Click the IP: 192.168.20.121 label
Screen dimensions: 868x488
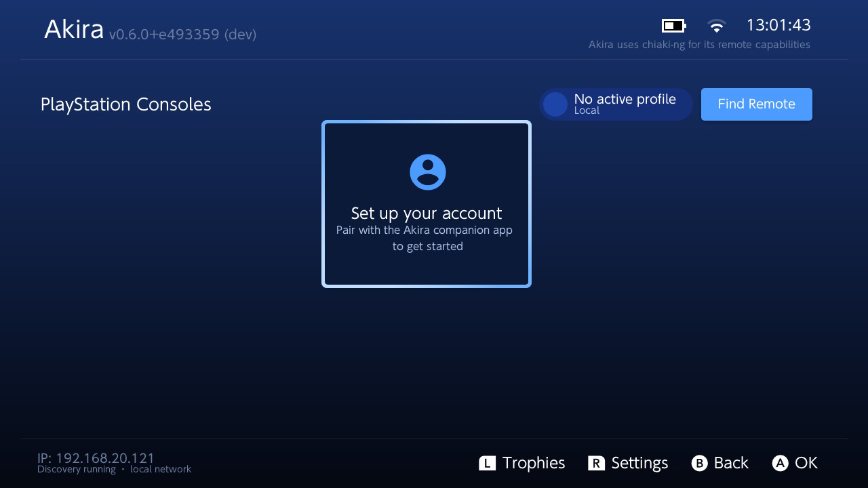[x=96, y=458]
